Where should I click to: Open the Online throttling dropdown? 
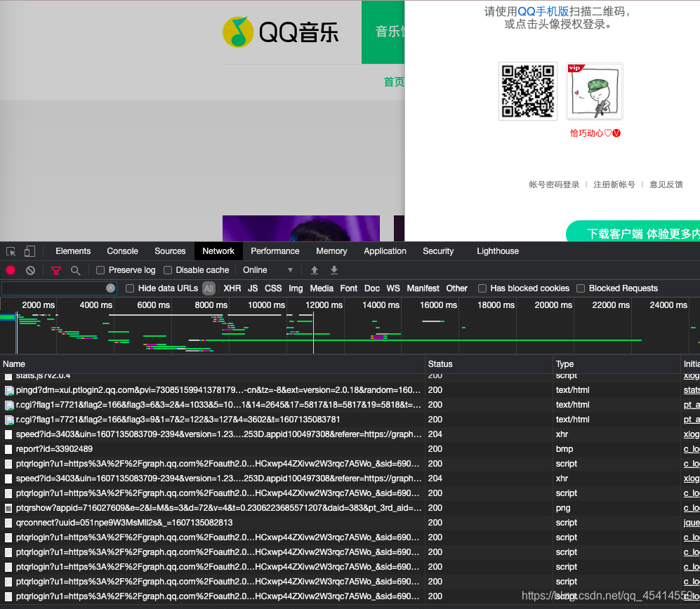268,270
